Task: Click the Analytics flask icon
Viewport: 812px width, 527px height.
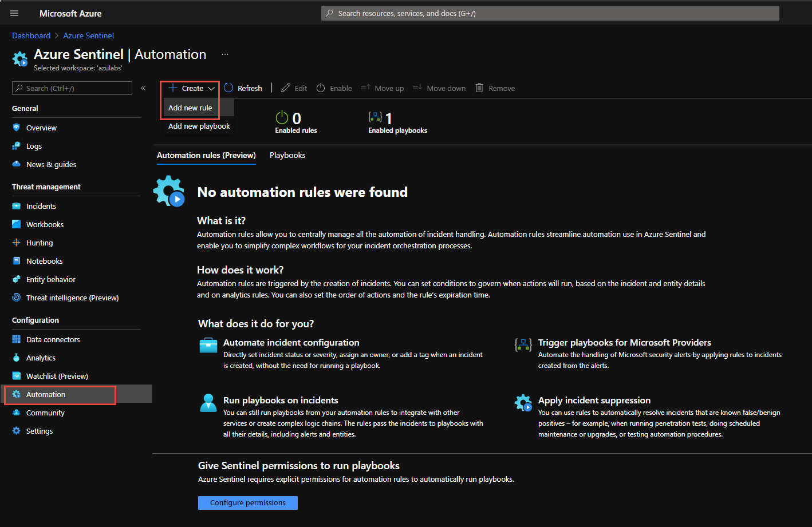Action: (16, 358)
